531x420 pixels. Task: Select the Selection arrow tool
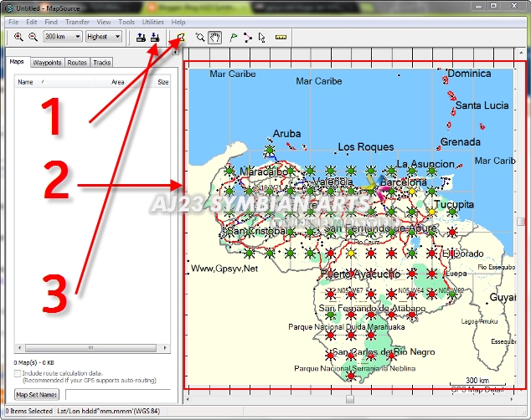pos(262,37)
